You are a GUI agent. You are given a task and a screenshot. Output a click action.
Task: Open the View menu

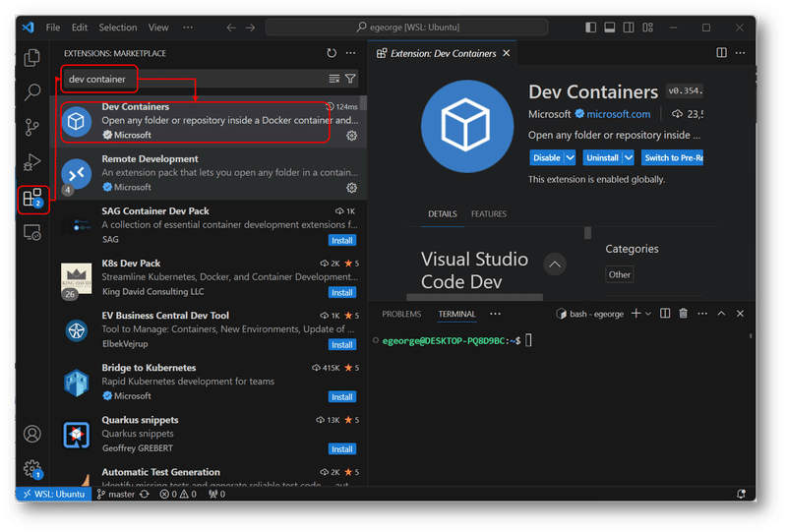pos(158,28)
